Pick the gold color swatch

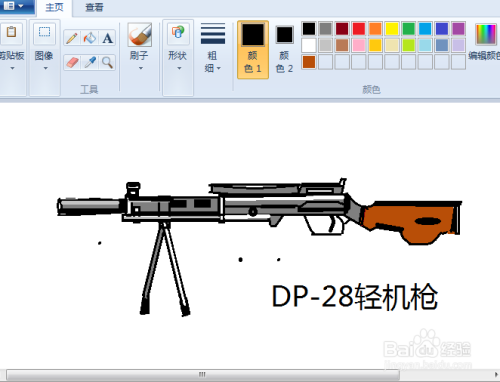click(375, 45)
